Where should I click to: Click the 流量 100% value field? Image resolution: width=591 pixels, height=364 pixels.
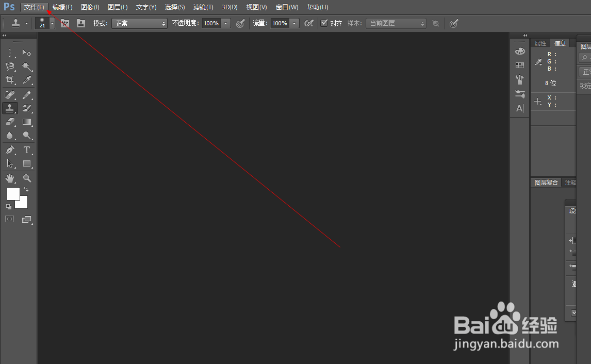280,23
